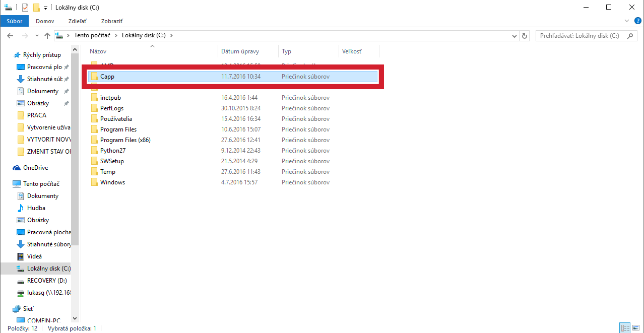Open the address bar history dropdown
Screen dimensions: 644x333
[x=514, y=36]
